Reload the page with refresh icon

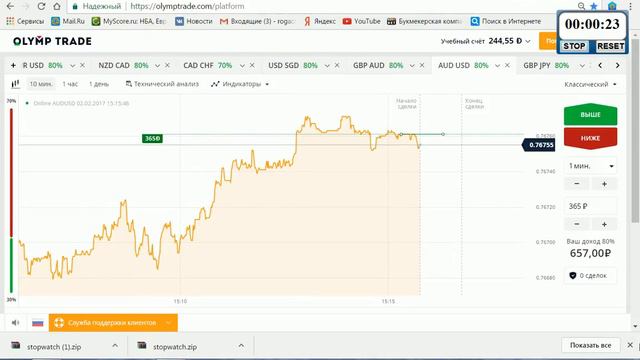pyautogui.click(x=41, y=6)
